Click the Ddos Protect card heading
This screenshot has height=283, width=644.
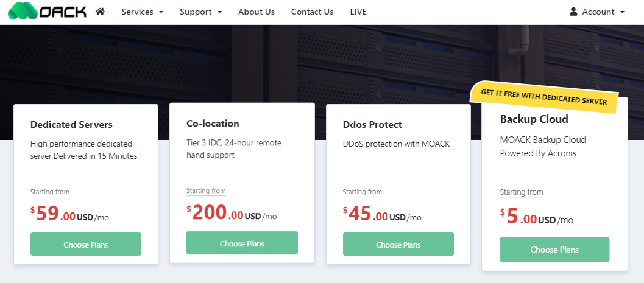(372, 124)
